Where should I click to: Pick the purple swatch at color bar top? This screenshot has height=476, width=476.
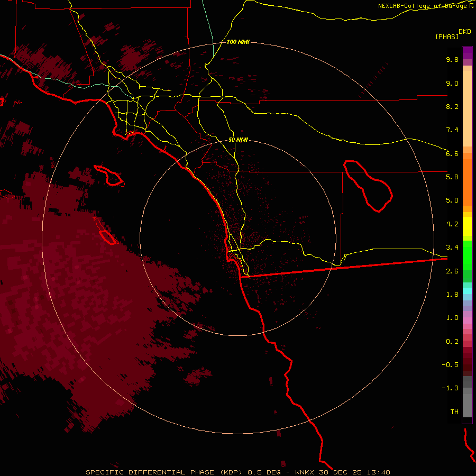[467, 53]
